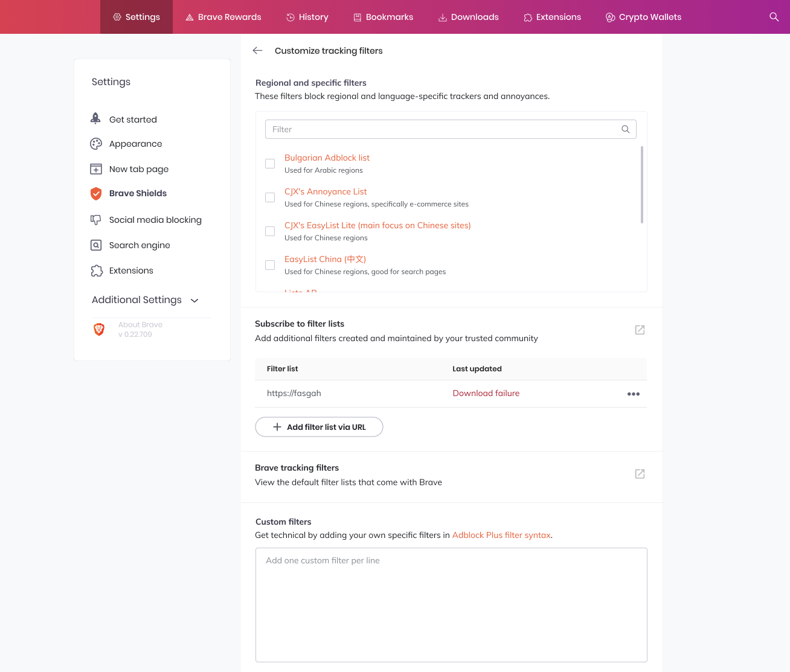The height and width of the screenshot is (672, 790).
Task: Click the regional filters list scrollbar
Action: (x=641, y=185)
